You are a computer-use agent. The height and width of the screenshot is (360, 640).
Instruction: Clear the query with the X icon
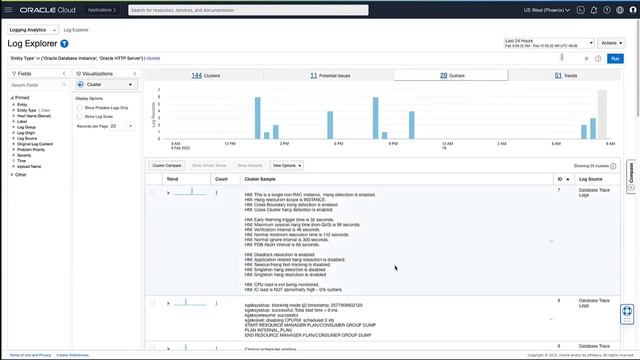coord(587,59)
